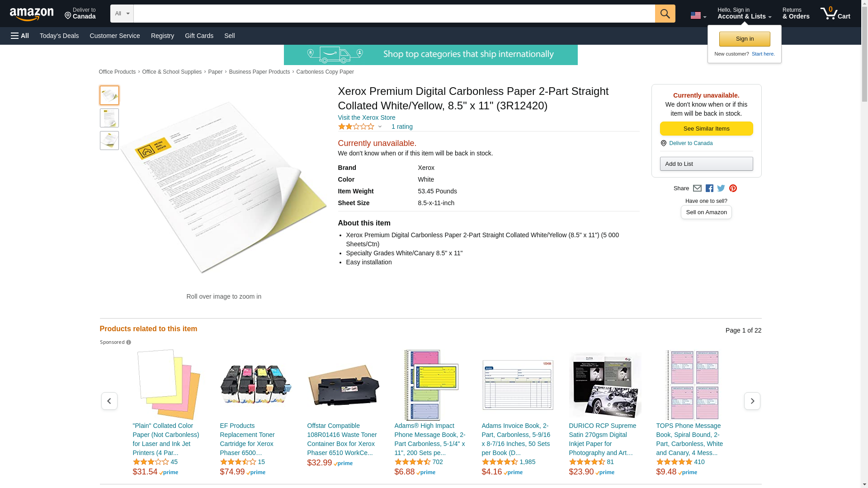Screen dimensions: 868x488
Task: Share product on Pinterest icon
Action: 733,188
